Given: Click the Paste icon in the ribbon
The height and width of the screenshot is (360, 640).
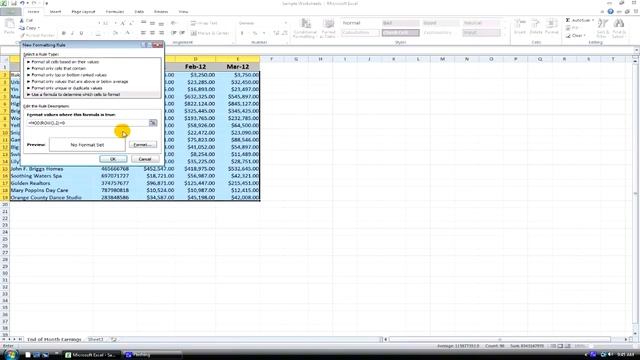Looking at the screenshot, I should [9, 24].
